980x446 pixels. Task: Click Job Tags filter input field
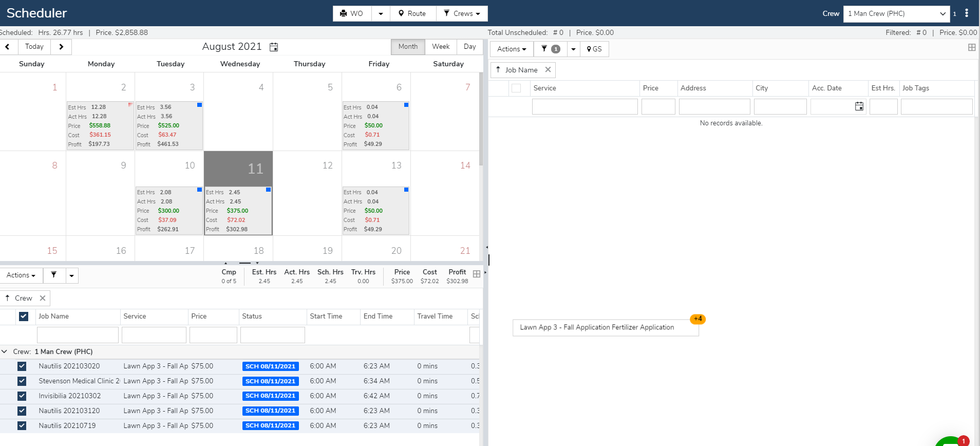coord(936,106)
